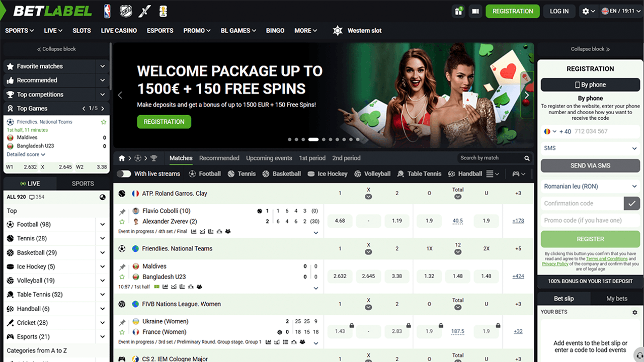The image size is (644, 362).
Task: Switch to the My bets tab
Action: 617,299
